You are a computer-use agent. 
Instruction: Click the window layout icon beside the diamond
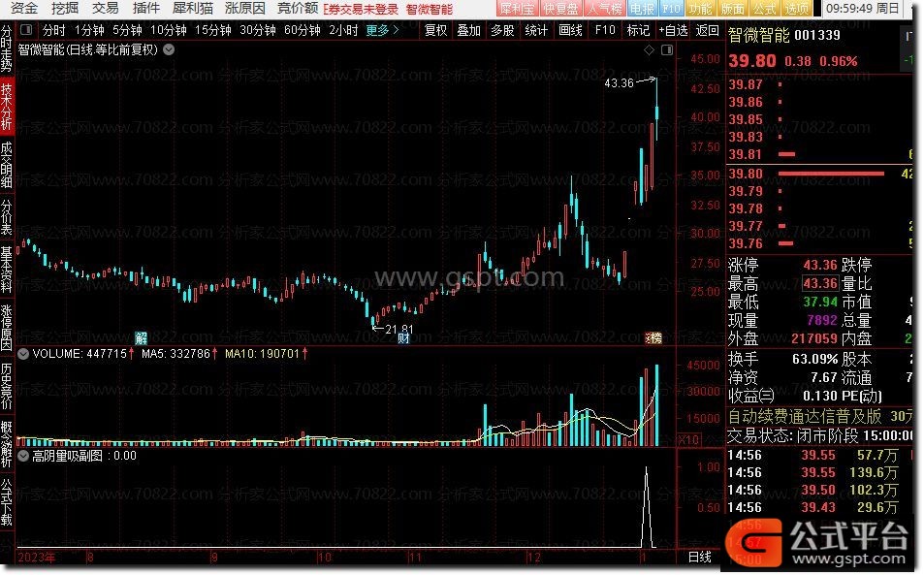pyautogui.click(x=667, y=50)
